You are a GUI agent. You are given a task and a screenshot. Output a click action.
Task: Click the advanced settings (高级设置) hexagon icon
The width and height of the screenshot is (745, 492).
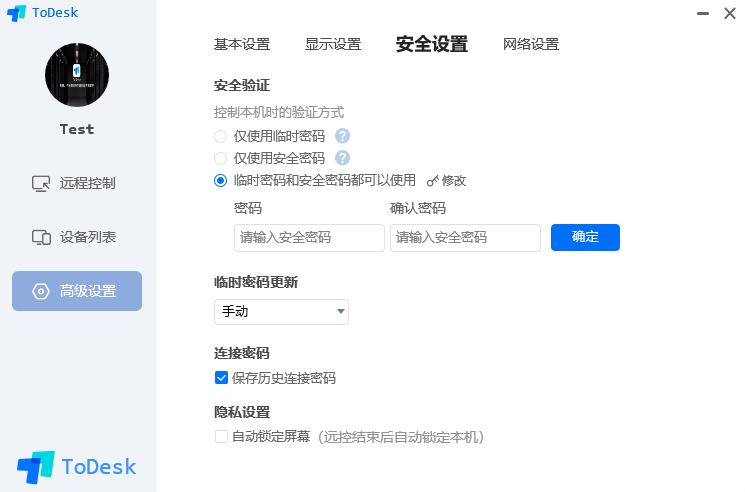tap(41, 291)
